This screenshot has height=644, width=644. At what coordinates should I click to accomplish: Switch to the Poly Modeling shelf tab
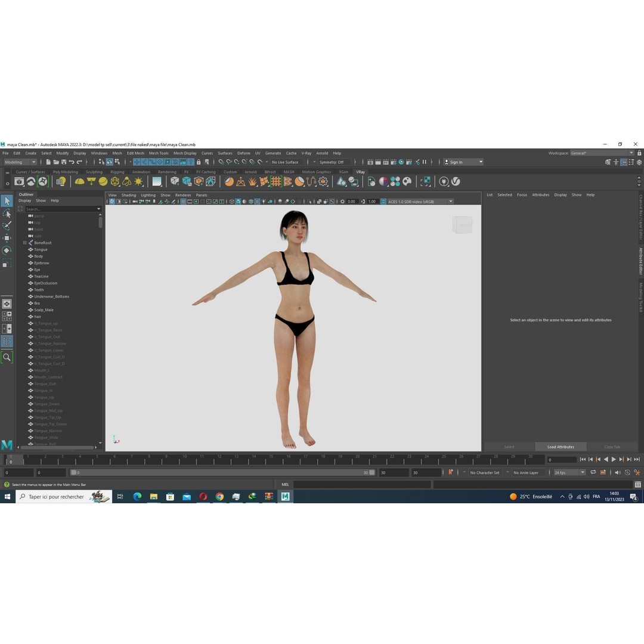coord(66,172)
